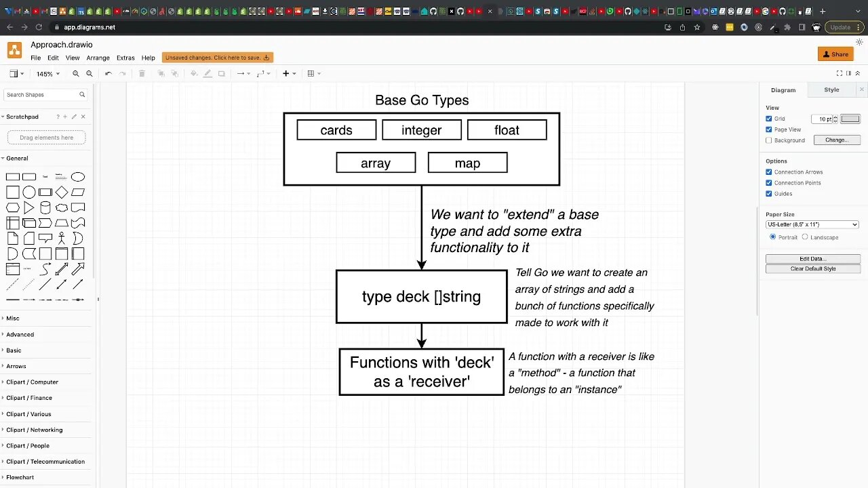868x488 pixels.
Task: Toggle the Format panel icon
Action: click(x=848, y=73)
